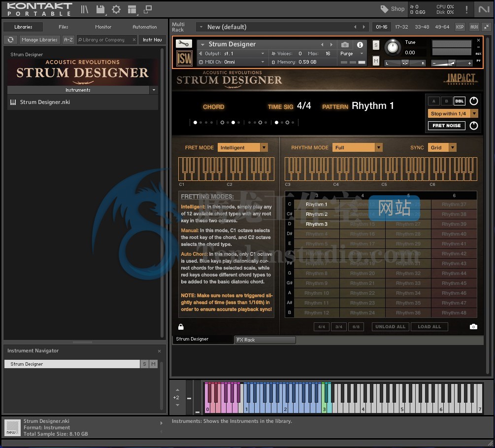This screenshot has height=448, width=495.
Task: Open the Automation tab
Action: tap(145, 27)
